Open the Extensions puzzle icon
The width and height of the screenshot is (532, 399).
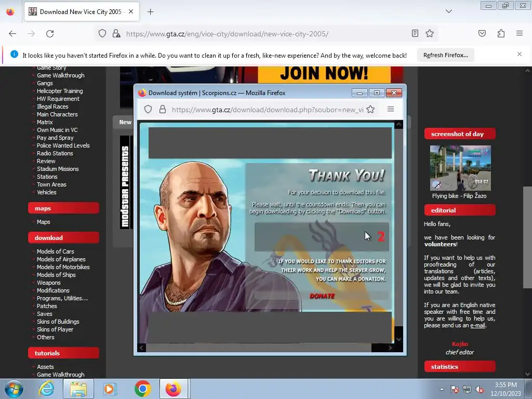tap(501, 33)
